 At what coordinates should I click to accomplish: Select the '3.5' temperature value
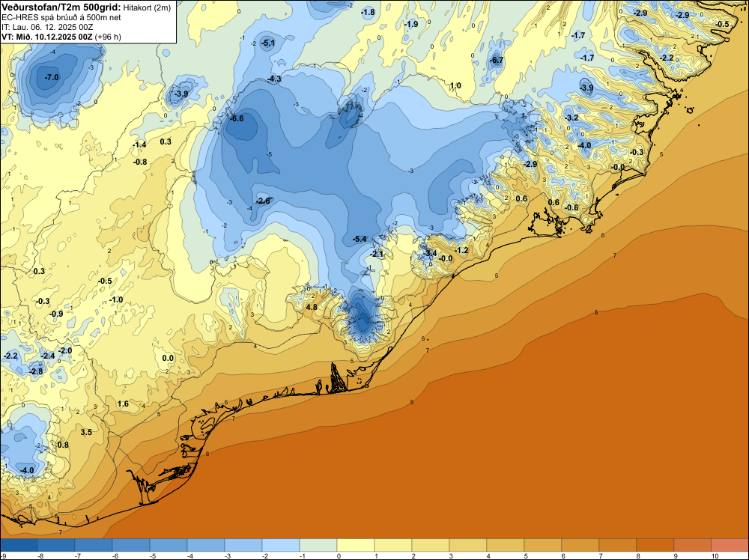tap(86, 432)
